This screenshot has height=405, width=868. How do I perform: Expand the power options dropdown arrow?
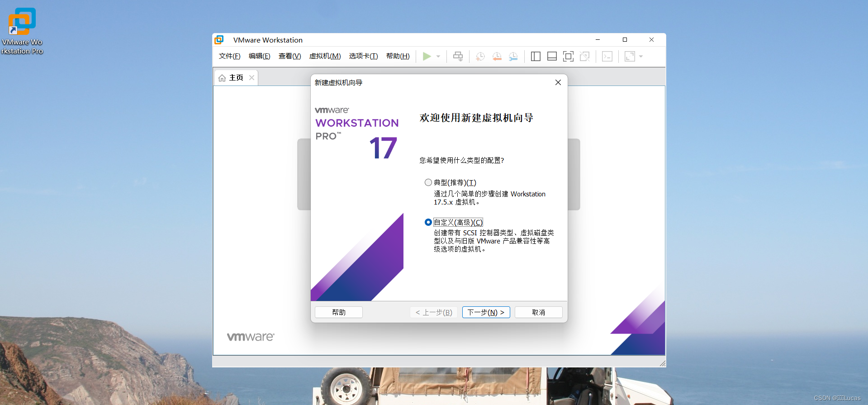click(438, 57)
